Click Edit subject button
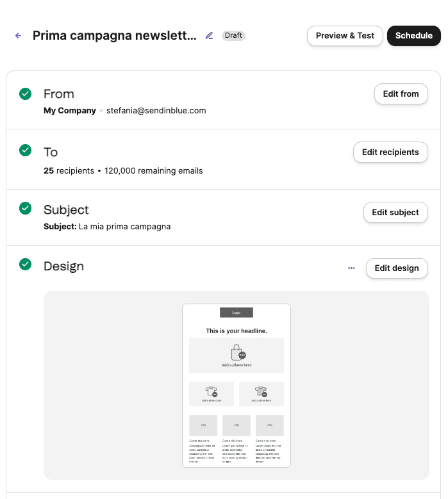Image resolution: width=448 pixels, height=499 pixels. click(395, 212)
